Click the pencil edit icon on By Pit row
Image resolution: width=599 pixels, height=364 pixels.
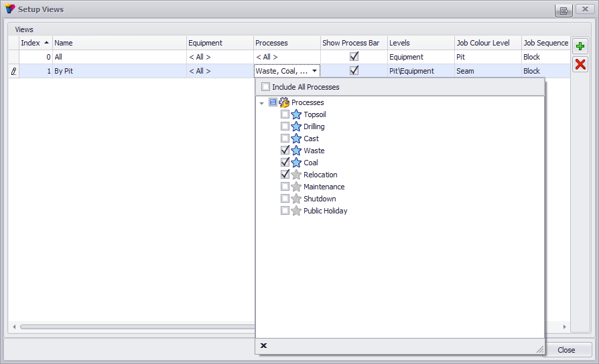click(14, 71)
